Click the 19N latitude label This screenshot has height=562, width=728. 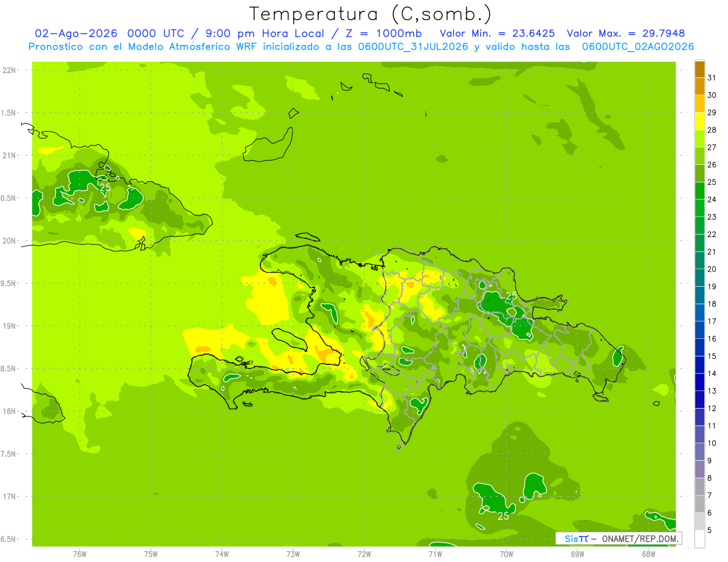(x=9, y=326)
